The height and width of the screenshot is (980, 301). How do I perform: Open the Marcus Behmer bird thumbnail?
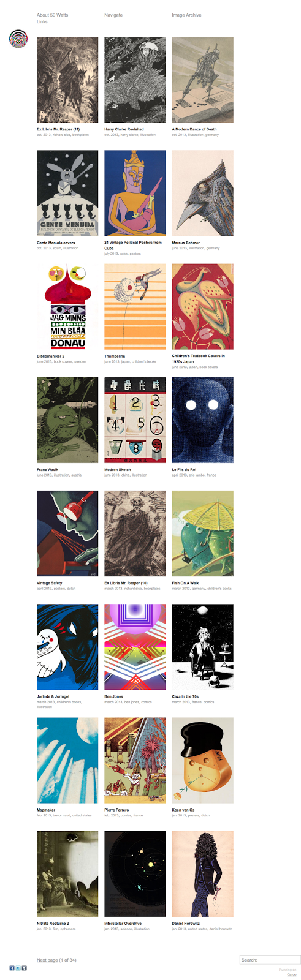click(x=202, y=193)
